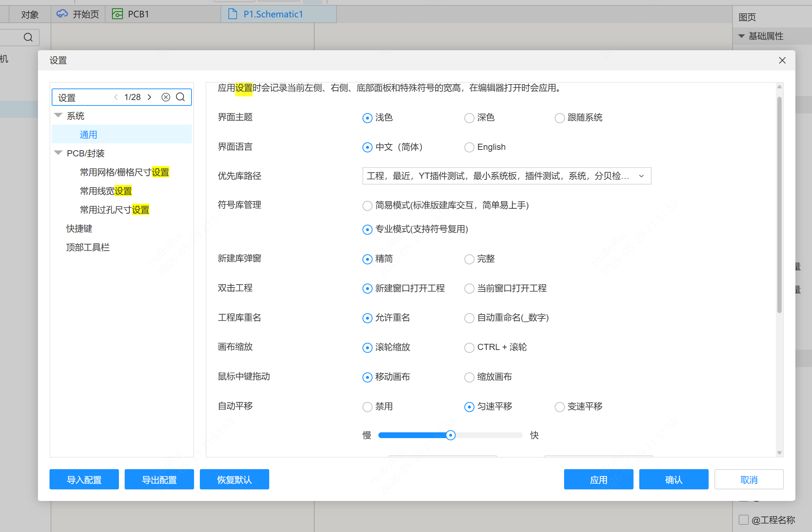812x532 pixels.
Task: Select 禁用 for auto pan
Action: tap(367, 407)
